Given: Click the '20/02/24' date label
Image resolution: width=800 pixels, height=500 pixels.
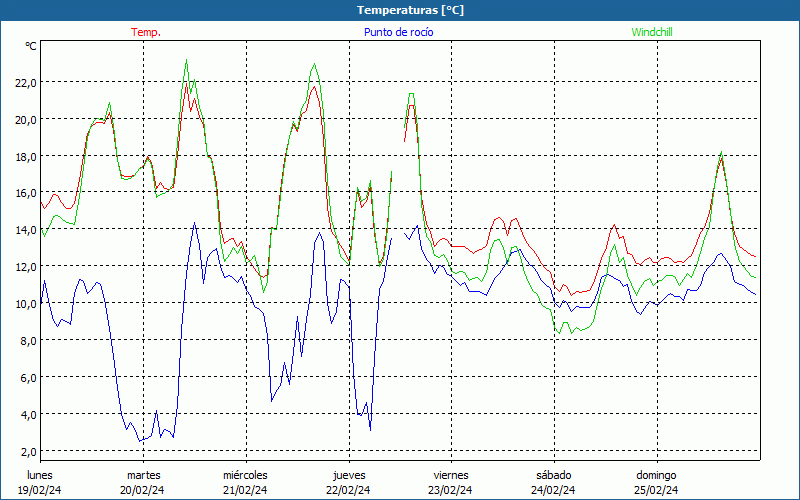Looking at the screenshot, I should (142, 490).
